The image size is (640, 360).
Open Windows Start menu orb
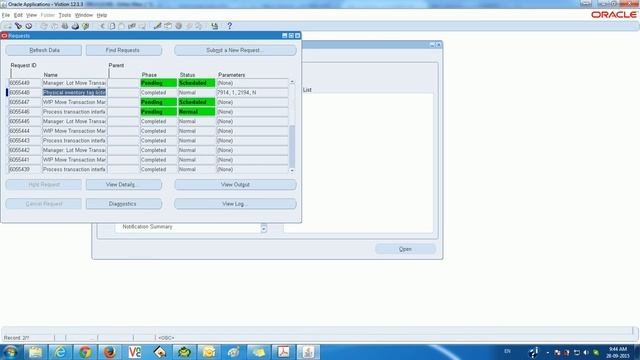pyautogui.click(x=10, y=352)
